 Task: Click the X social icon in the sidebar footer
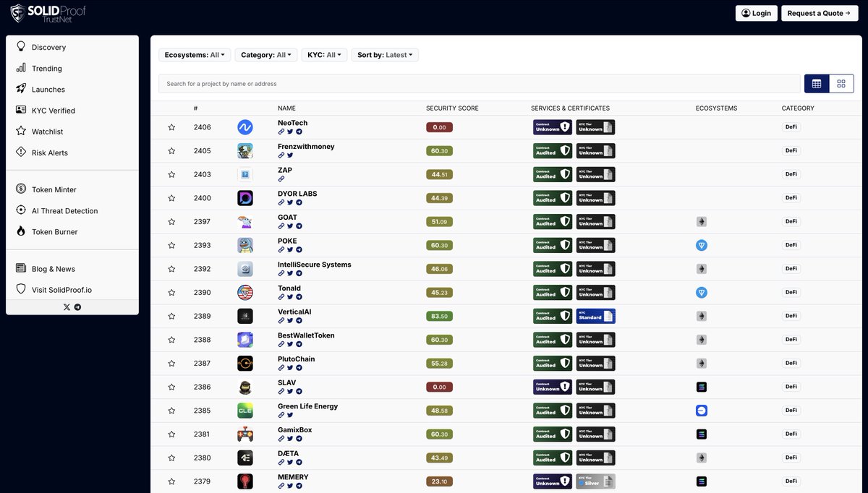(67, 307)
